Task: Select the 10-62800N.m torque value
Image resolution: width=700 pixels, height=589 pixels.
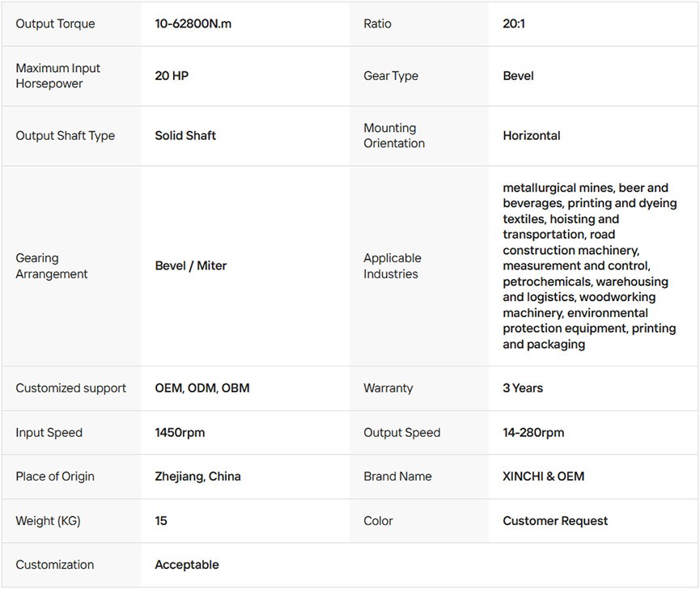Action: 193,24
